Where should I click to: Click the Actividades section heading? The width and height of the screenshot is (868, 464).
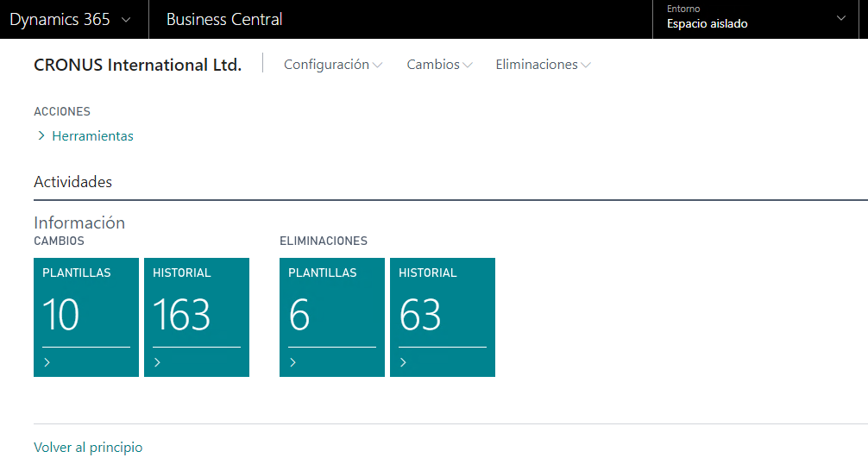coord(73,182)
